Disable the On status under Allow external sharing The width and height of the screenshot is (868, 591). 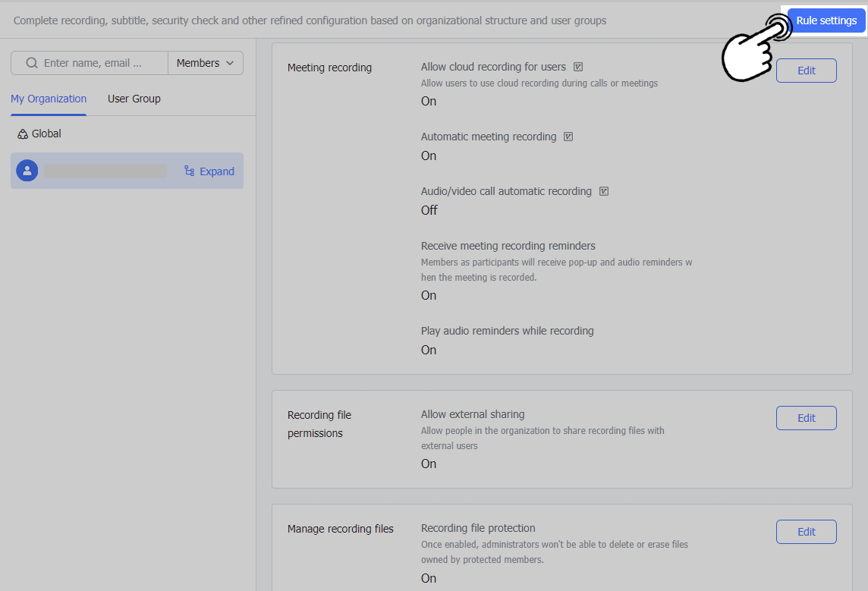(428, 464)
